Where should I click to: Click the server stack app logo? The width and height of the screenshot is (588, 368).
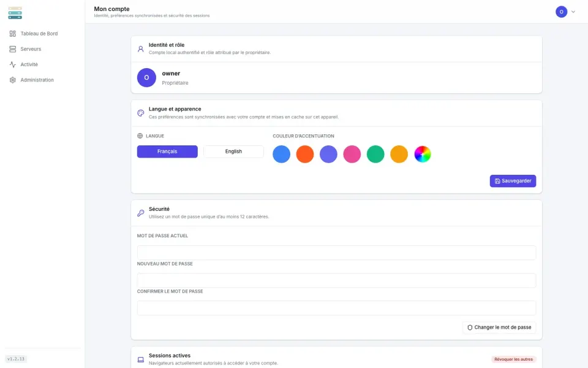click(x=15, y=13)
